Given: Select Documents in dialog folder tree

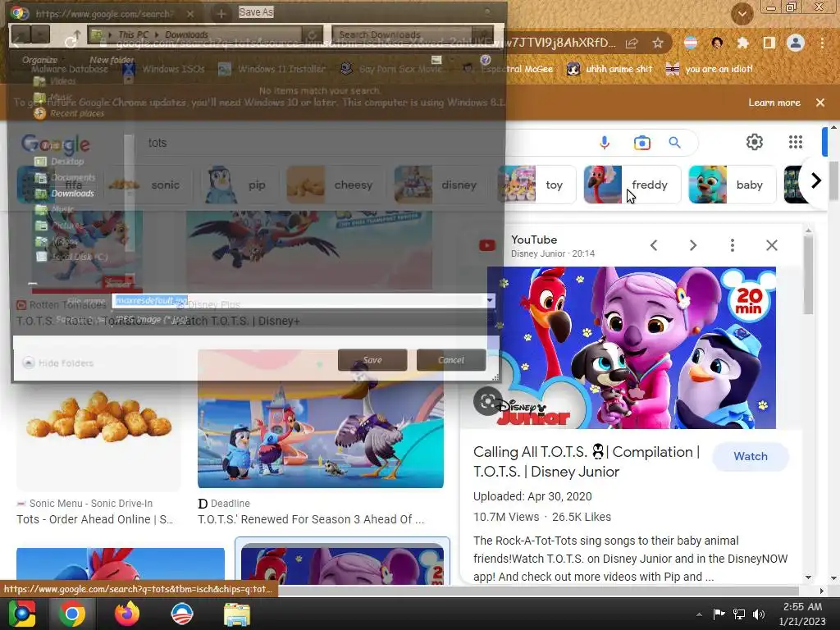Looking at the screenshot, I should pos(66,177).
